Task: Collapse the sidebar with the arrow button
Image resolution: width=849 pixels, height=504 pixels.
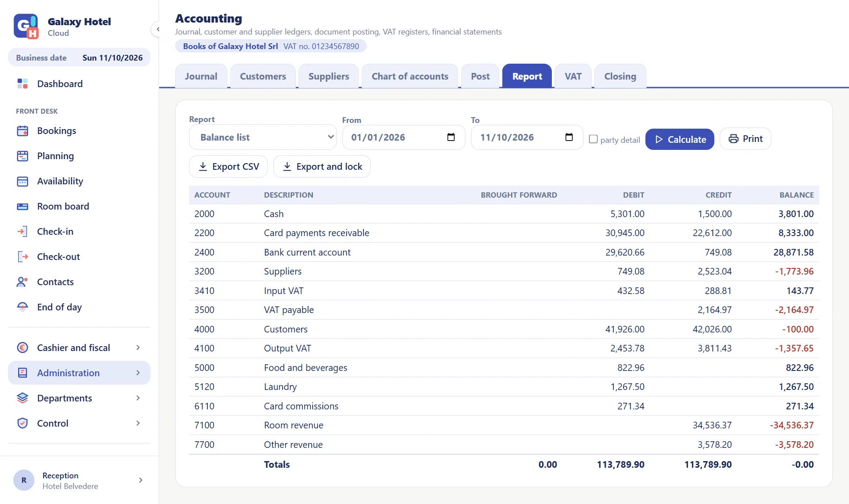Action: pos(157,29)
